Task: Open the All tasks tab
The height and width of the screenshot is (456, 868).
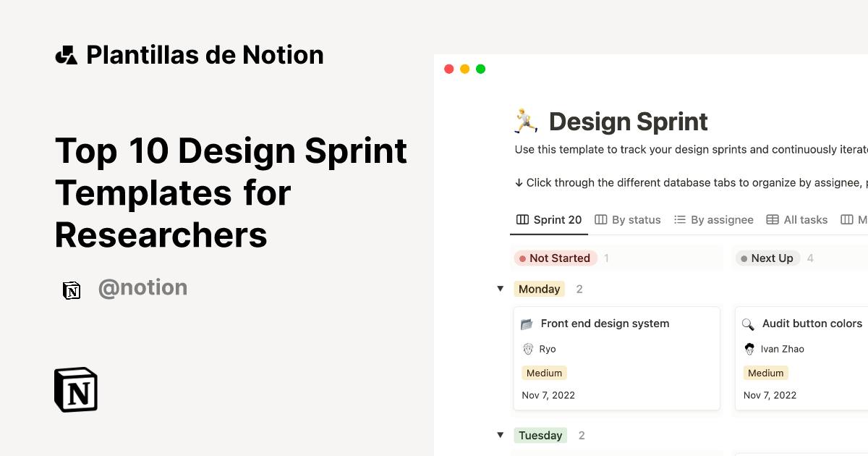Action: [x=804, y=219]
